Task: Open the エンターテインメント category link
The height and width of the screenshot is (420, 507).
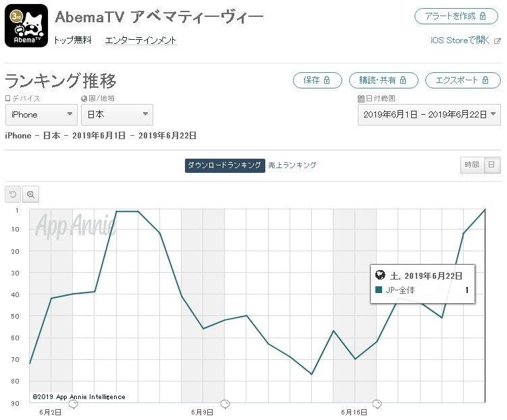Action: [140, 41]
